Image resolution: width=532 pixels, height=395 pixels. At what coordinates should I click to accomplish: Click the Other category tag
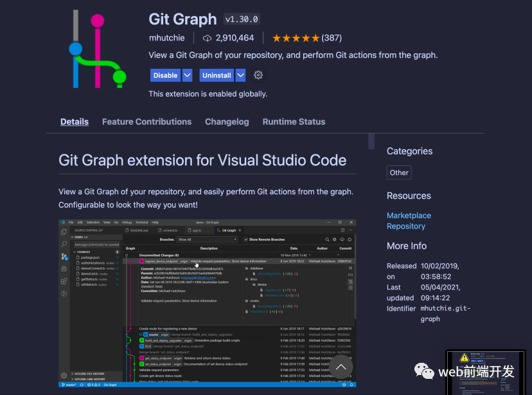pos(399,172)
